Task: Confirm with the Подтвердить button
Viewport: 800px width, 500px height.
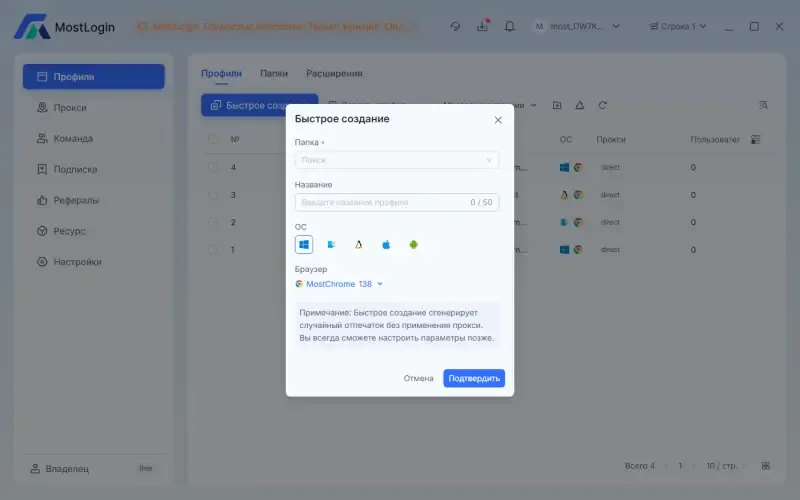Action: 474,379
